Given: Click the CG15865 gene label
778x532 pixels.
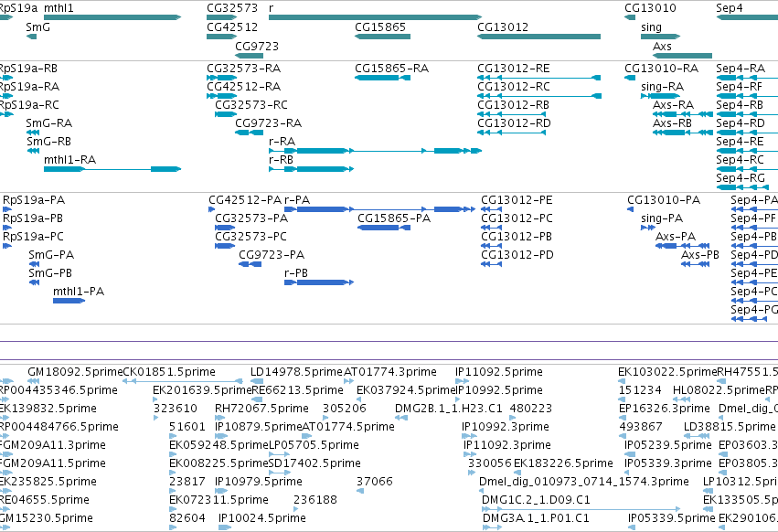Looking at the screenshot, I should click(x=380, y=27).
